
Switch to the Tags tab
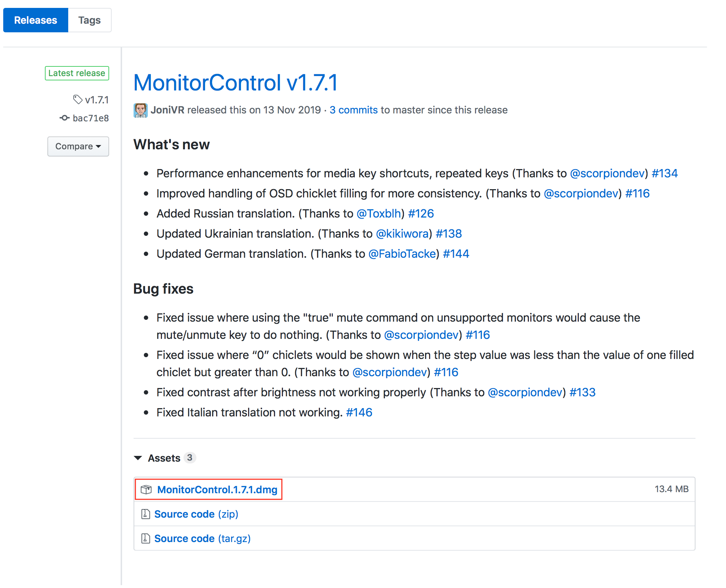point(89,20)
